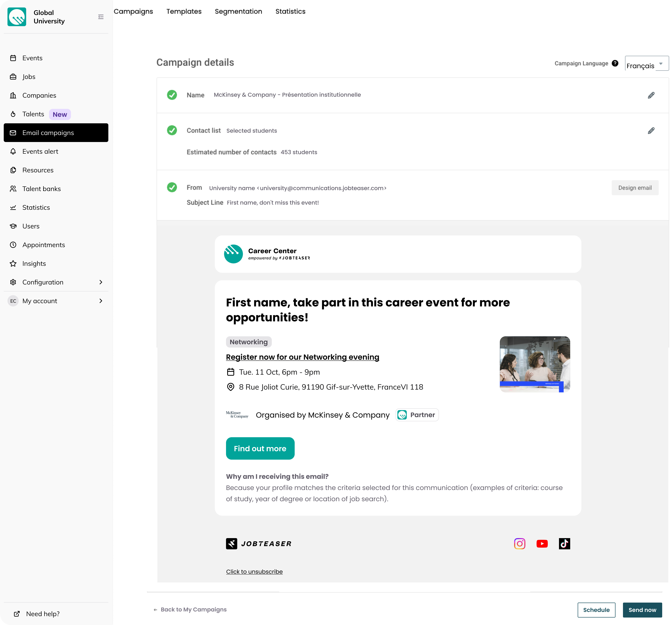The width and height of the screenshot is (672, 625).
Task: Open Events alert in the sidebar
Action: pyautogui.click(x=40, y=152)
